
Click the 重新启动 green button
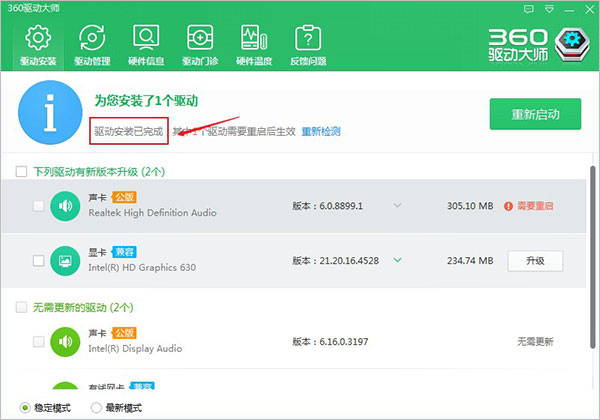pos(535,114)
